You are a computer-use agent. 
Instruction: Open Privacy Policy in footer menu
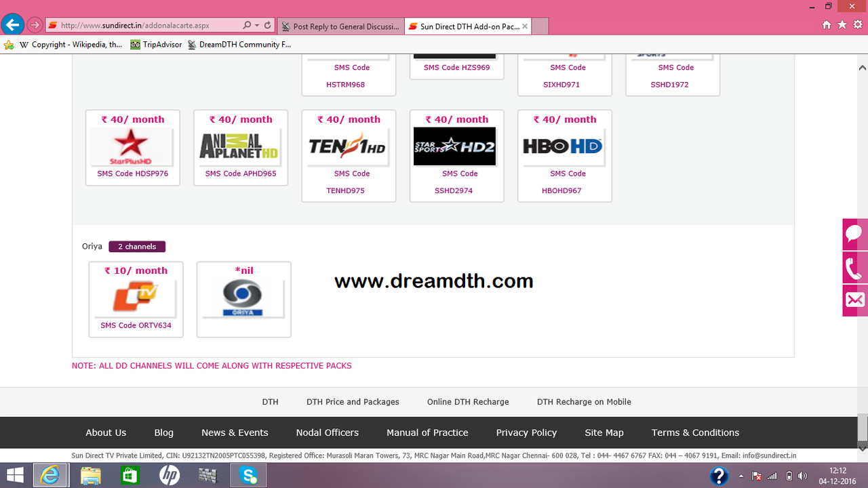tap(526, 432)
